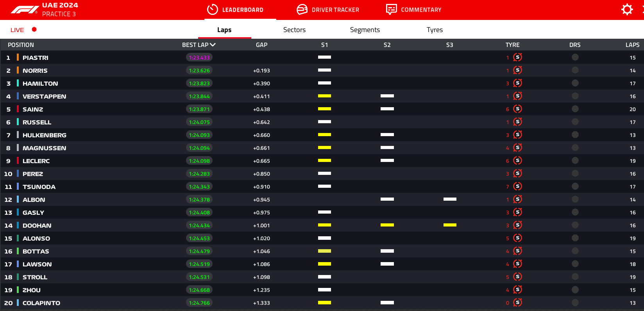Click the Leaderboard stopwatch icon
The height and width of the screenshot is (311, 644).
point(212,9)
